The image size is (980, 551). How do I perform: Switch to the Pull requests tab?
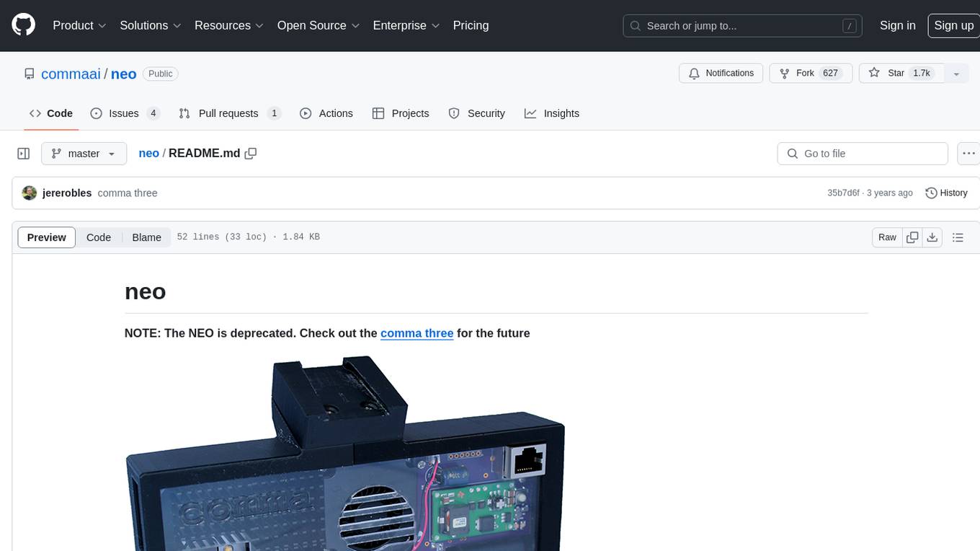[x=229, y=113]
